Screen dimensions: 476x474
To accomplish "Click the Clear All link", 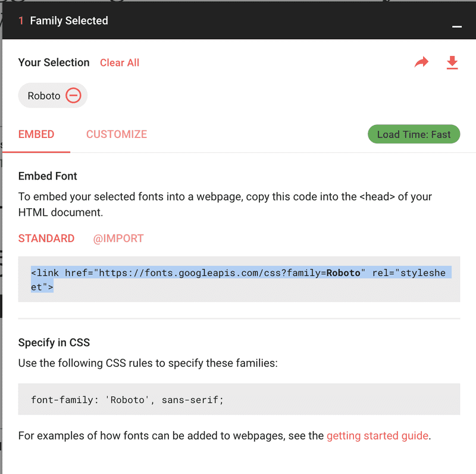I will [119, 62].
